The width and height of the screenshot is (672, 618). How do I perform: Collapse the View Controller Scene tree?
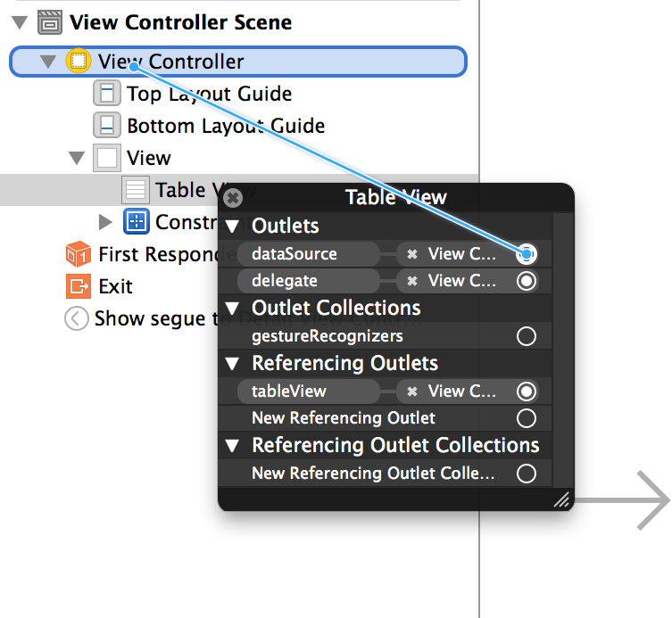(21, 22)
